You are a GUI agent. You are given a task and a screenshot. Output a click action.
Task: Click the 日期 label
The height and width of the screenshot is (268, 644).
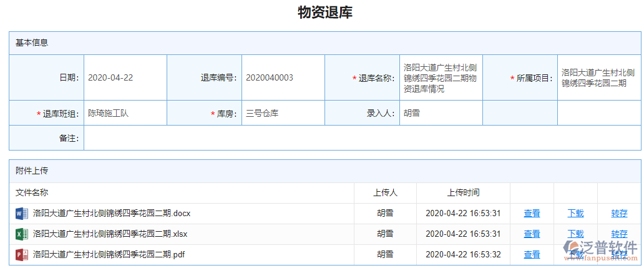click(x=69, y=78)
